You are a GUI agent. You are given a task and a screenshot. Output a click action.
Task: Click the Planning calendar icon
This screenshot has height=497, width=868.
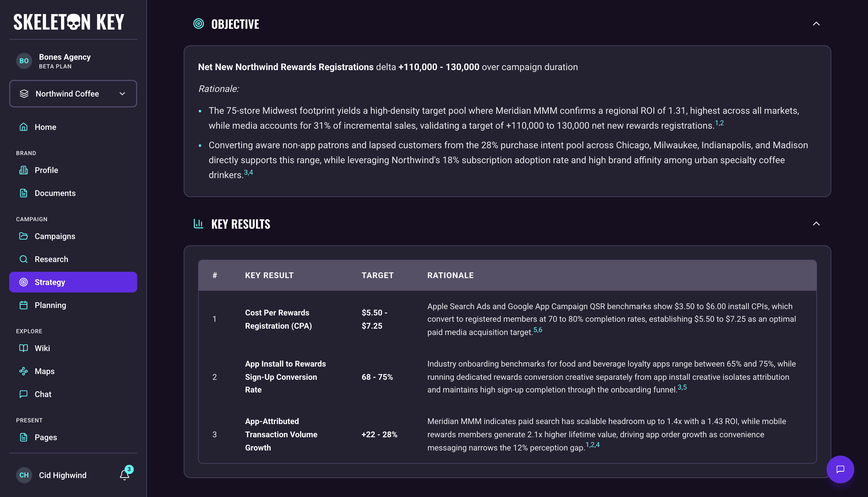point(24,305)
